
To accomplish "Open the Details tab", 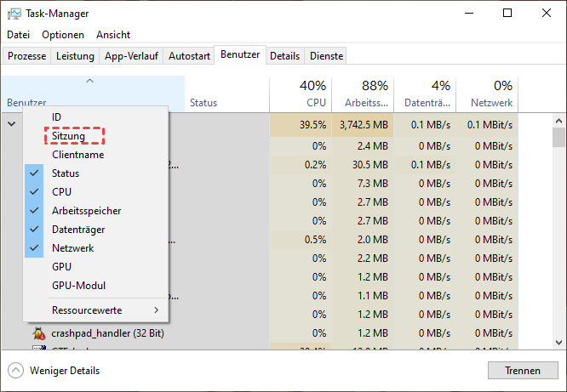I will coord(284,56).
